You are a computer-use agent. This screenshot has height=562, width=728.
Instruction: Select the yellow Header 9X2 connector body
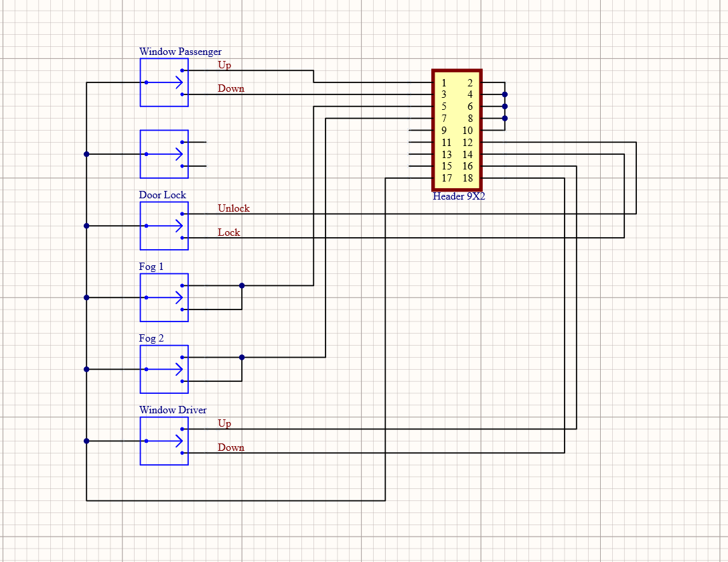pyautogui.click(x=457, y=130)
